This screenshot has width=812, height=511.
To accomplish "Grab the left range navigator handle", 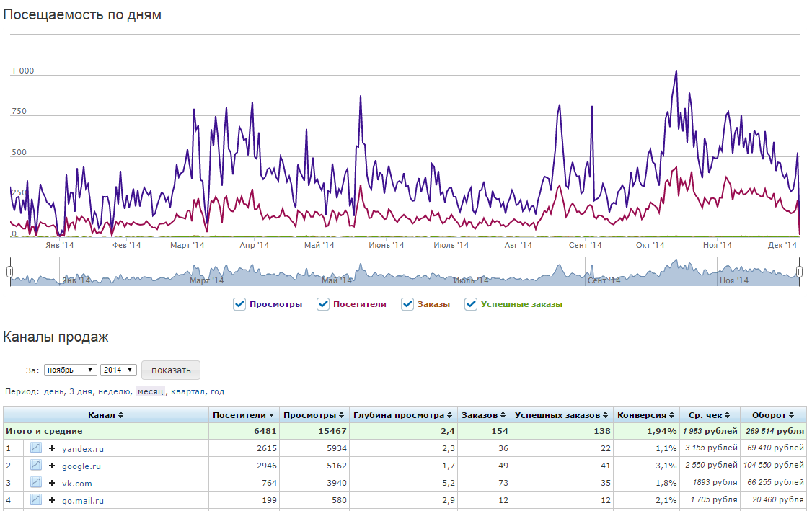I will 10,272.
